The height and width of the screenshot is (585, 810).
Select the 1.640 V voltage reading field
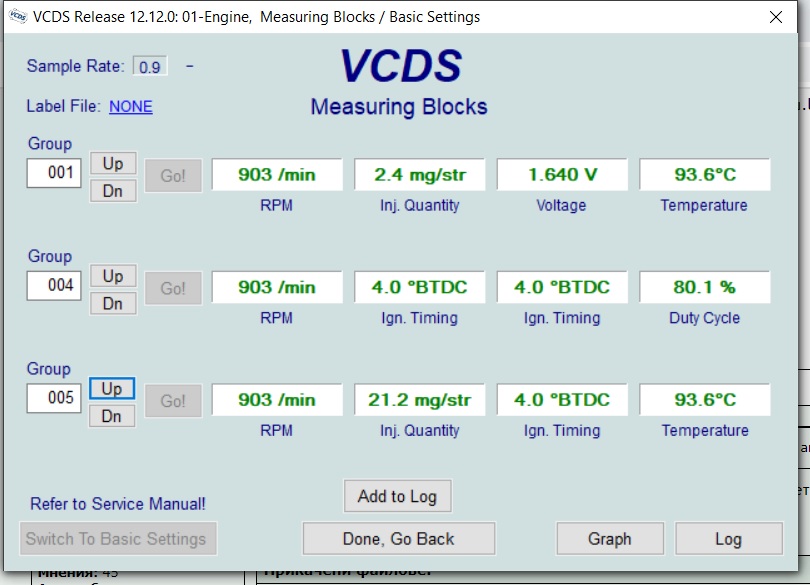coord(562,175)
